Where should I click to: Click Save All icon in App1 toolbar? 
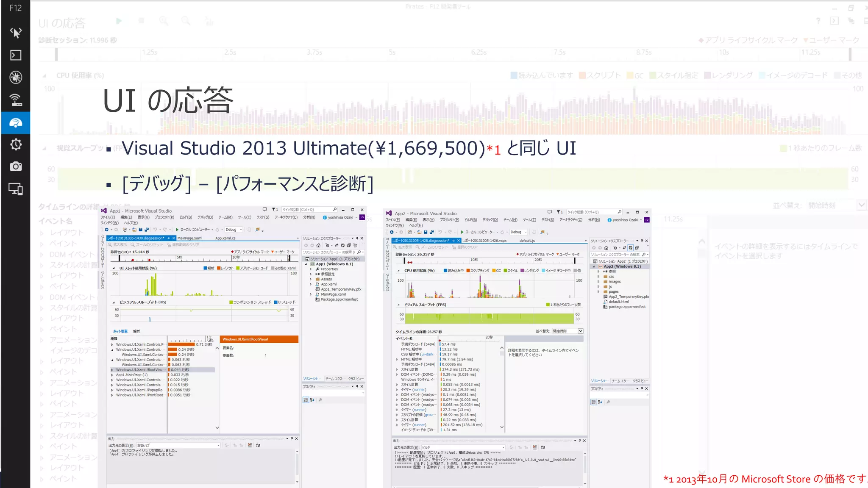click(x=146, y=230)
